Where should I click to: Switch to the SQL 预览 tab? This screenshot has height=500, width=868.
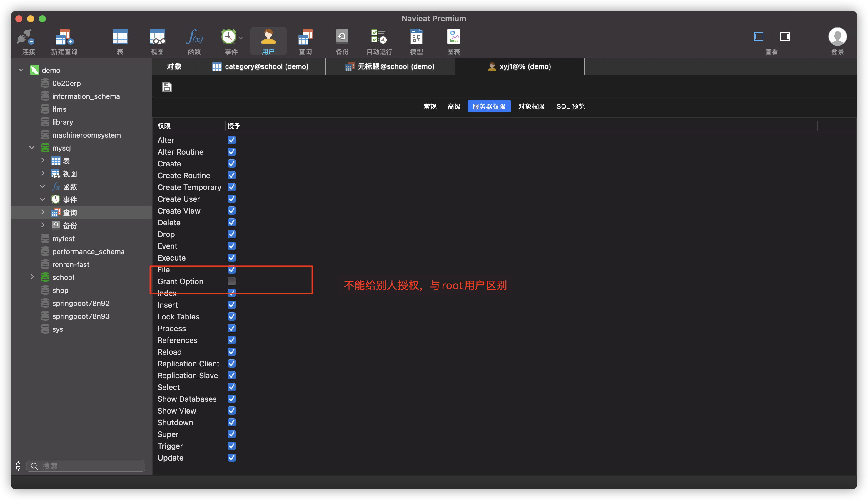570,106
